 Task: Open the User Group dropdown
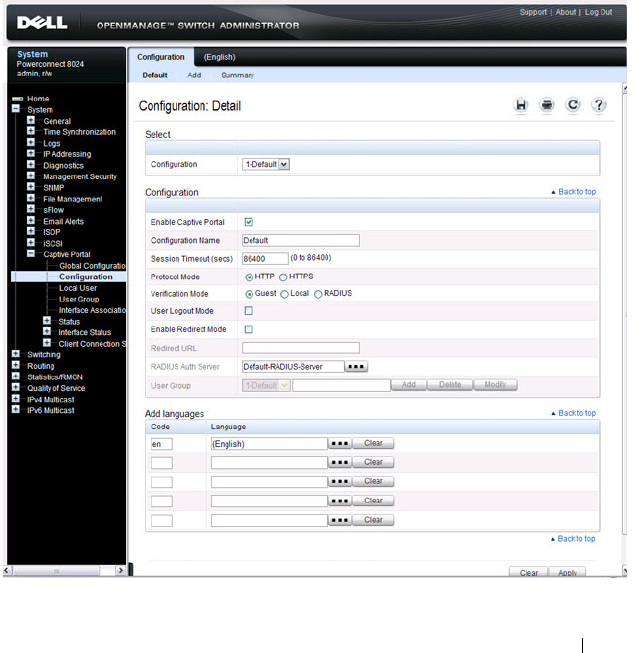[x=266, y=385]
